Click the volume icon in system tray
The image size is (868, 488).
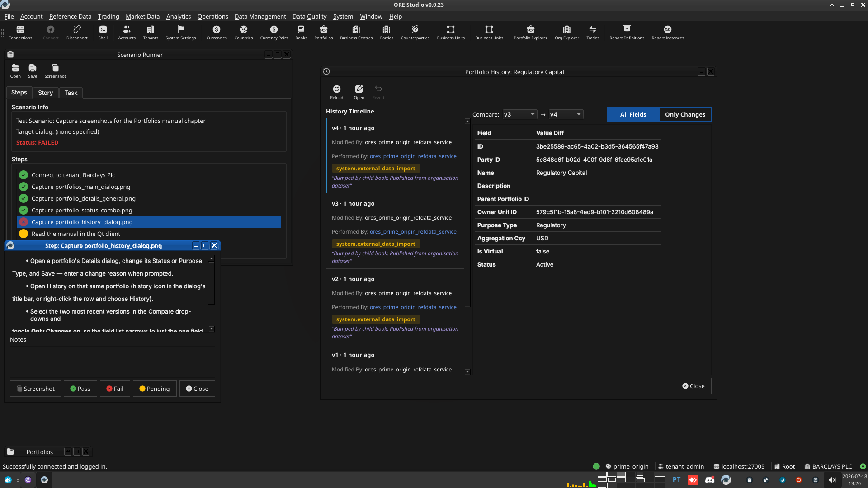point(832,480)
